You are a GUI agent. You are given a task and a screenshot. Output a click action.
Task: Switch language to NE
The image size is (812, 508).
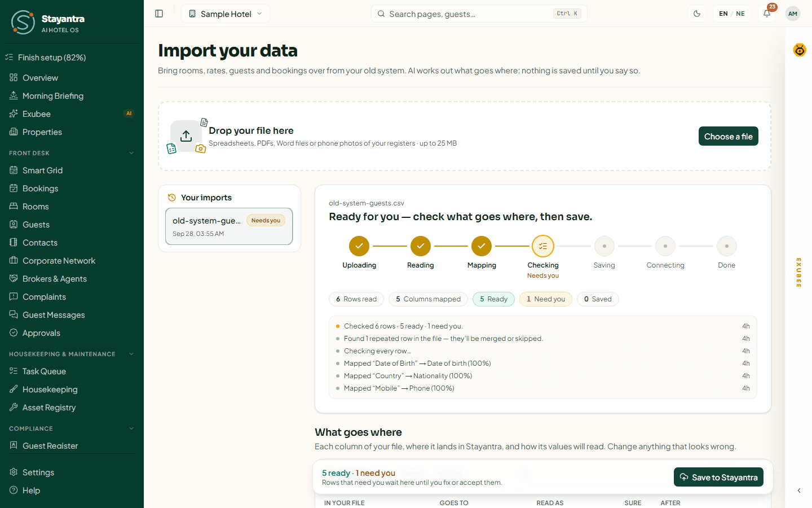tap(740, 14)
